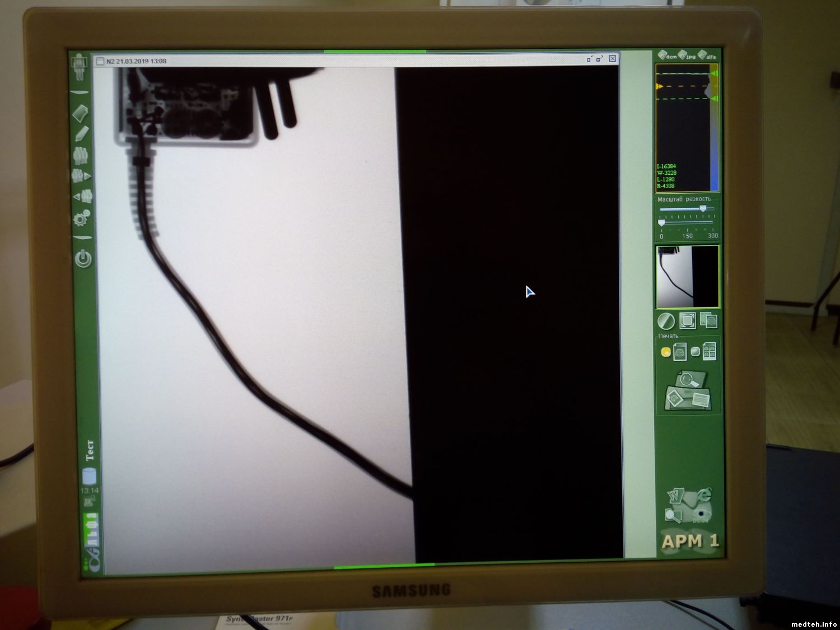Image resolution: width=840 pixels, height=630 pixels.
Task: Click the power shutdown icon
Action: (x=83, y=259)
